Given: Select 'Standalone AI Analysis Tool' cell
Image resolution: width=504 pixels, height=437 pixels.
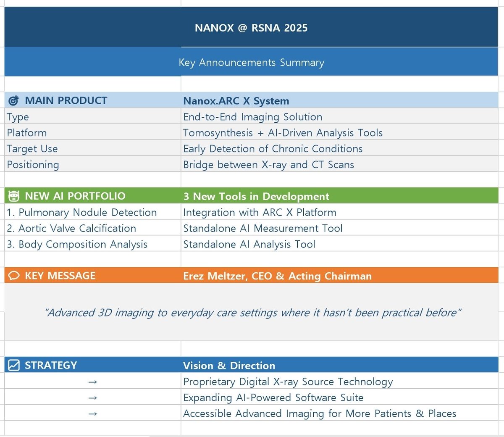Looking at the screenshot, I should coord(339,244).
